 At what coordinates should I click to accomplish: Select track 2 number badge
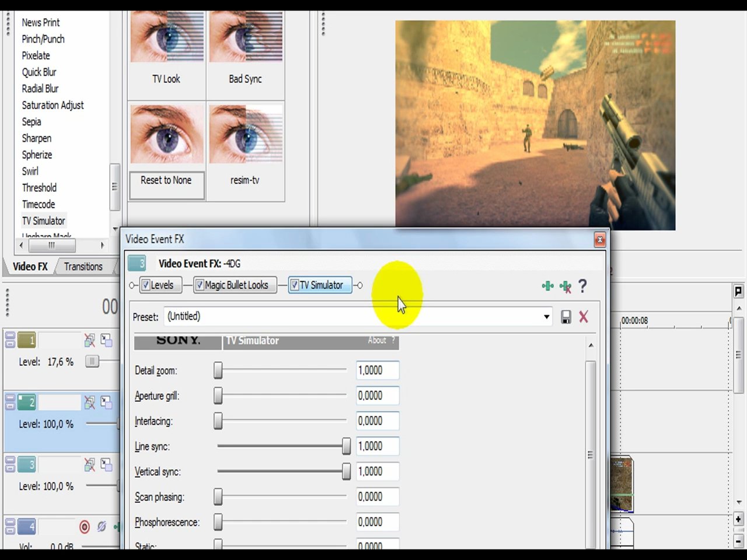point(27,402)
